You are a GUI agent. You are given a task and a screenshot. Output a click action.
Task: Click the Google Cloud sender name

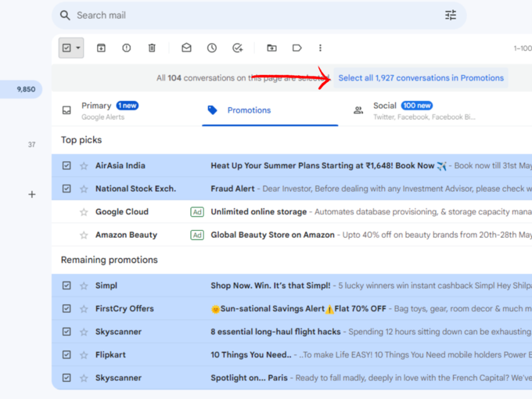[x=122, y=212]
